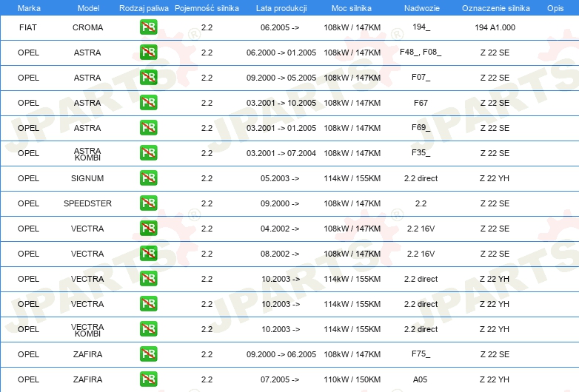Screen dimensions: 579x392
Task: Click the Marka column header
Action: coord(29,8)
